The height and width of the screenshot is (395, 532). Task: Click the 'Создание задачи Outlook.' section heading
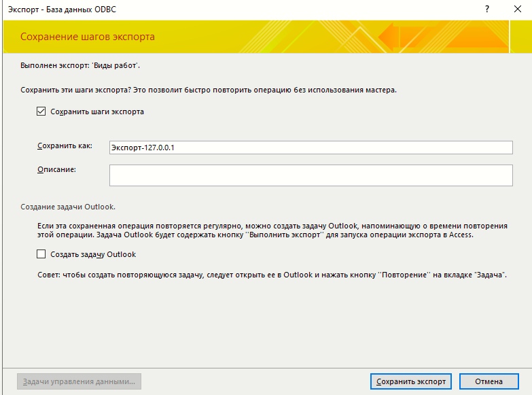pyautogui.click(x=68, y=207)
